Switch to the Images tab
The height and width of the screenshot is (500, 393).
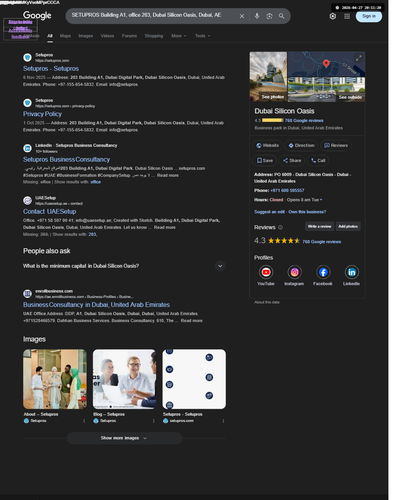pyautogui.click(x=86, y=36)
